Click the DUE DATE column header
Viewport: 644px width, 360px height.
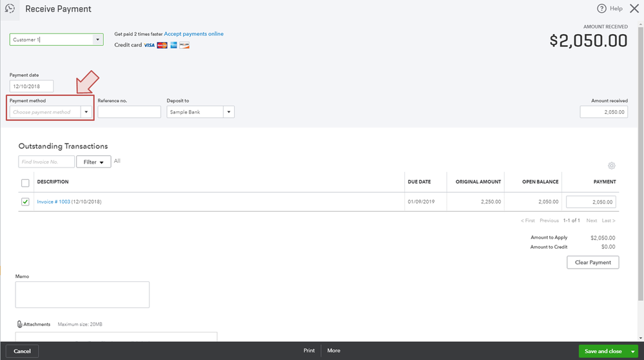(419, 182)
